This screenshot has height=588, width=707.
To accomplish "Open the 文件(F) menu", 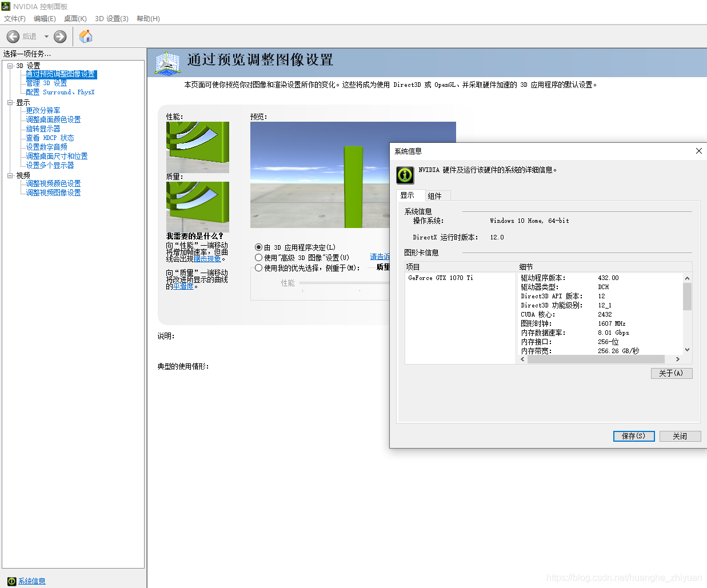I will coord(15,18).
